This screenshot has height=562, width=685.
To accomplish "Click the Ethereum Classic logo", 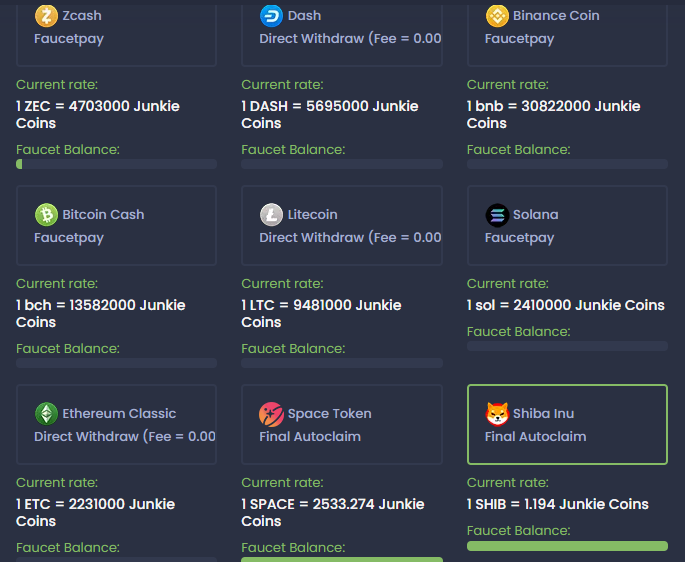I will tap(46, 413).
